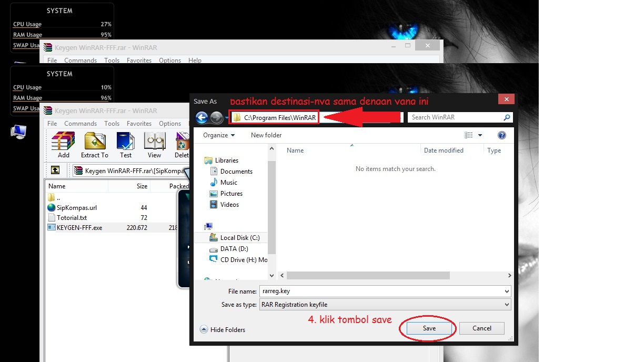Viewport: 644px width, 362px height.
Task: Click the Cancel button
Action: [481, 328]
